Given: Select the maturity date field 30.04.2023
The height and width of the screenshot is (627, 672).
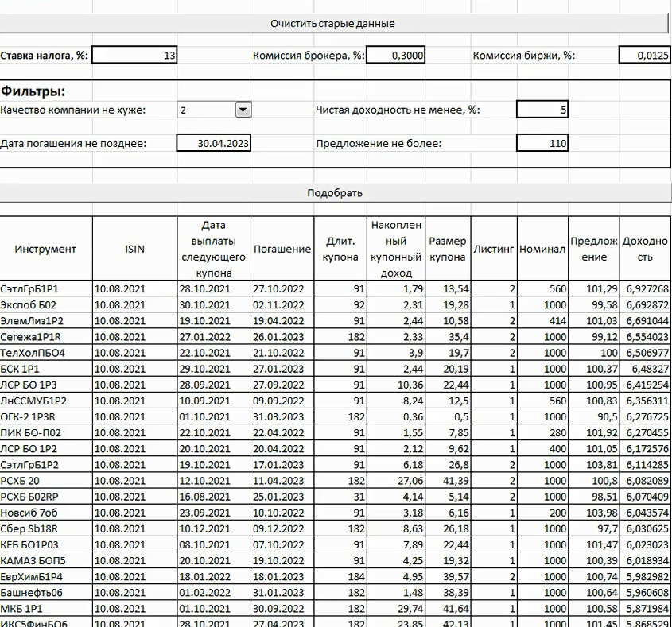Looking at the screenshot, I should [213, 143].
